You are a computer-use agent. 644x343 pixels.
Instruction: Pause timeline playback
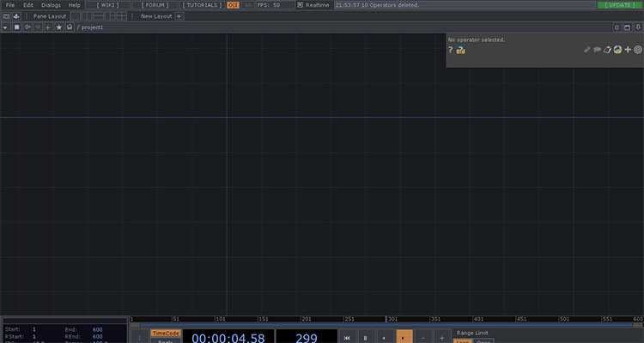coord(366,337)
